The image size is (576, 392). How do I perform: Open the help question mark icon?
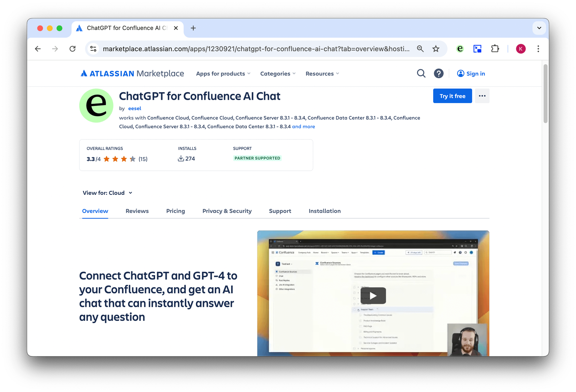click(439, 74)
